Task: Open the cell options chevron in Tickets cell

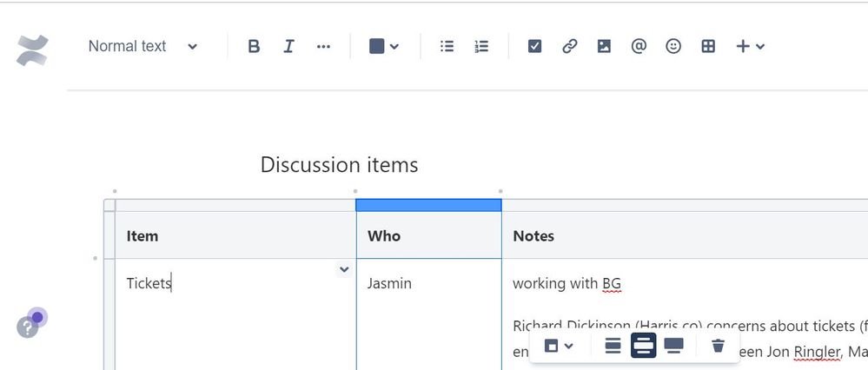Action: click(344, 270)
